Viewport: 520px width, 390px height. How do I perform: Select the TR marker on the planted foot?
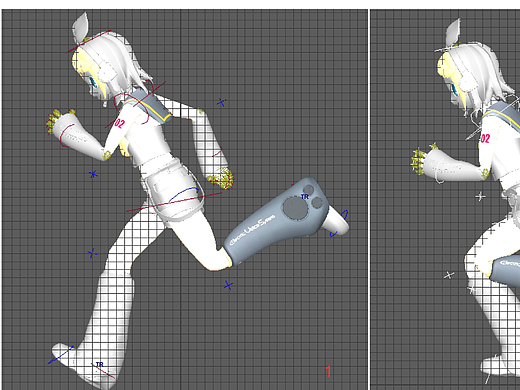click(x=100, y=364)
